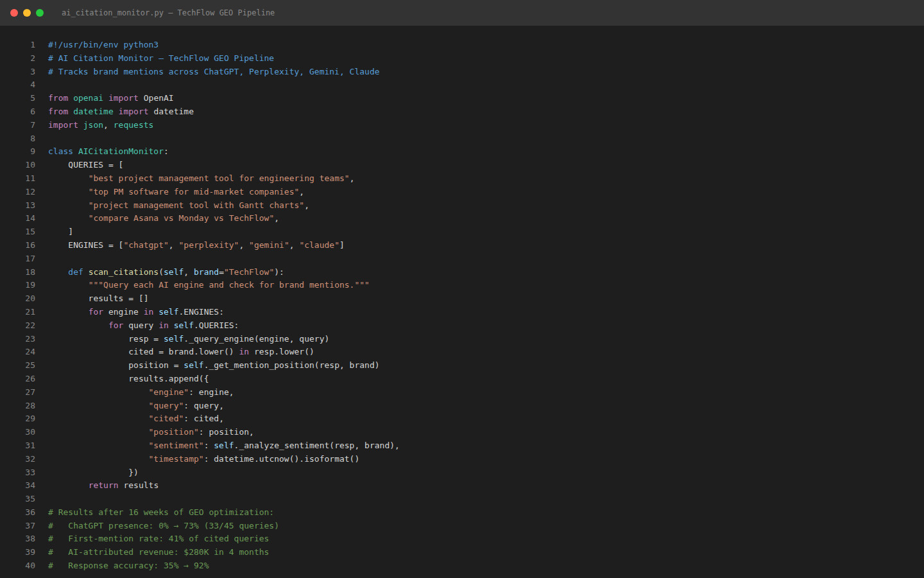Click the line "from datetime import datetime"

121,112
